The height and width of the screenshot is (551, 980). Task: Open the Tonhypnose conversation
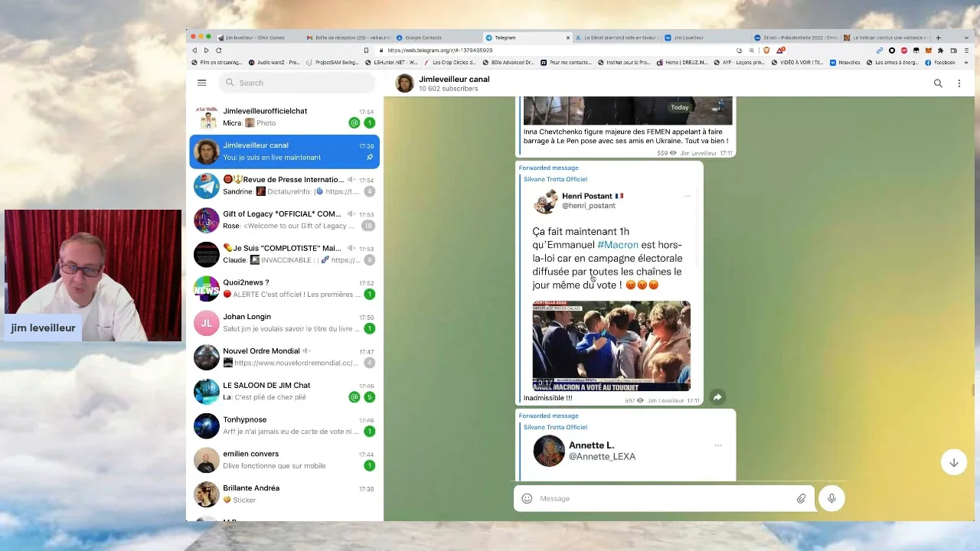(284, 425)
